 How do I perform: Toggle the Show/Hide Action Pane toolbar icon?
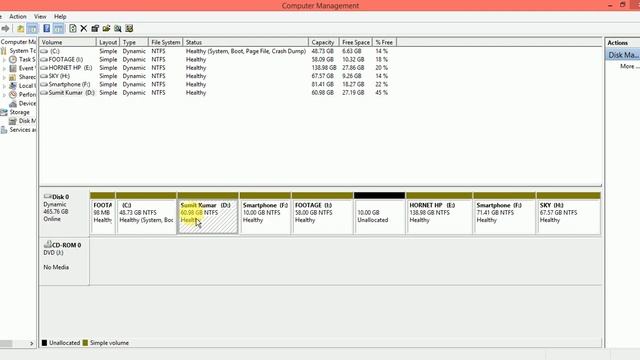(x=59, y=29)
